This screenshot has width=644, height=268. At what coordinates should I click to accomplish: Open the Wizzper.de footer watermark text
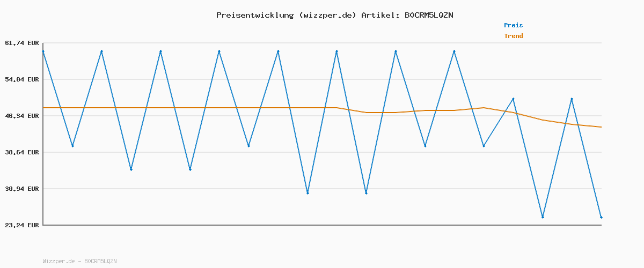coord(79,261)
